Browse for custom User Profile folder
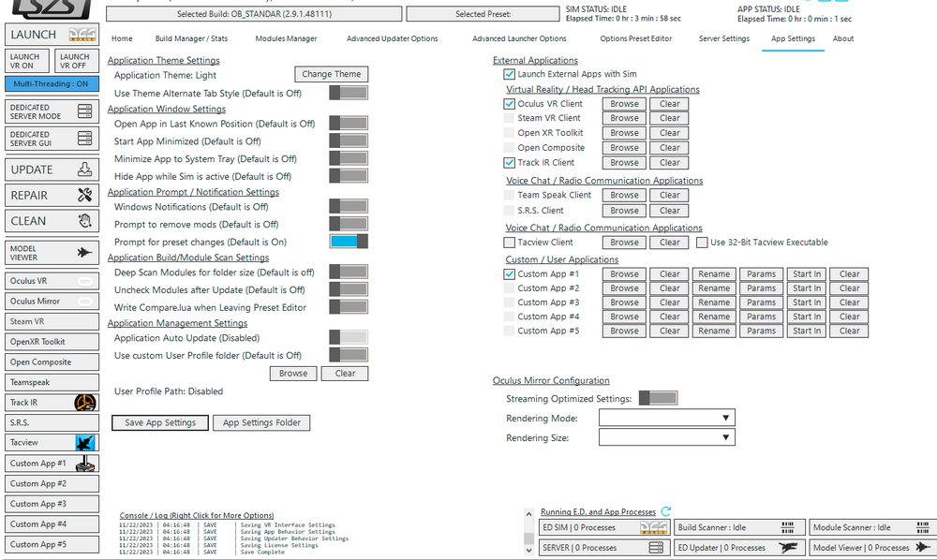 pyautogui.click(x=292, y=373)
